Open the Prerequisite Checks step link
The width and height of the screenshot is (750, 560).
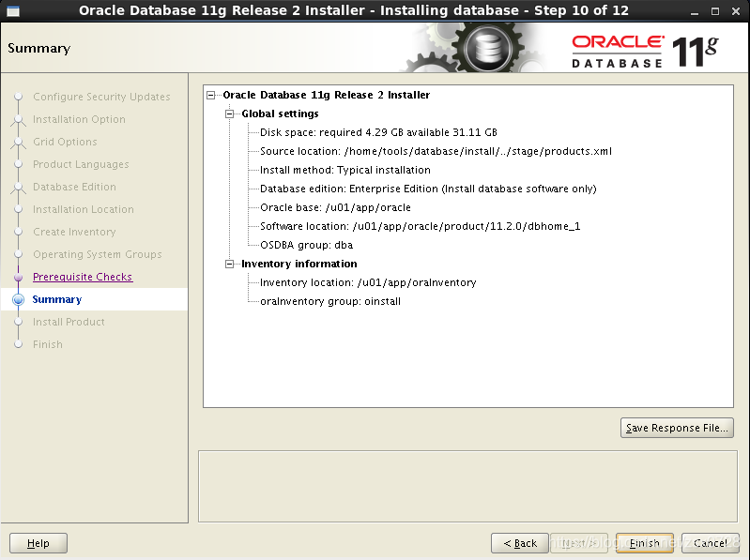coord(83,277)
